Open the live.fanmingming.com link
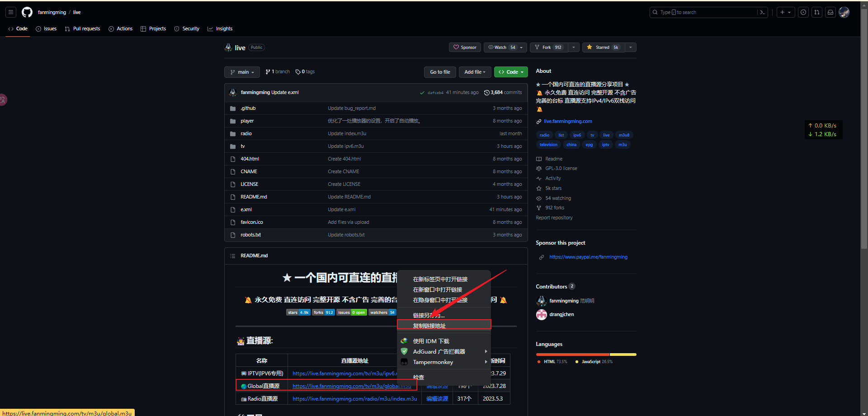 (x=568, y=121)
